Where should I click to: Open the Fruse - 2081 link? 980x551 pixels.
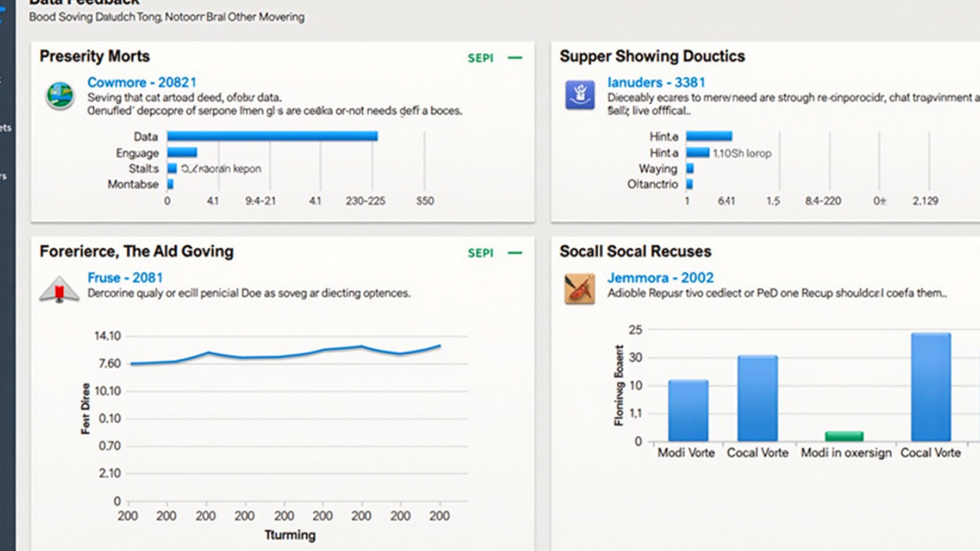pyautogui.click(x=125, y=278)
